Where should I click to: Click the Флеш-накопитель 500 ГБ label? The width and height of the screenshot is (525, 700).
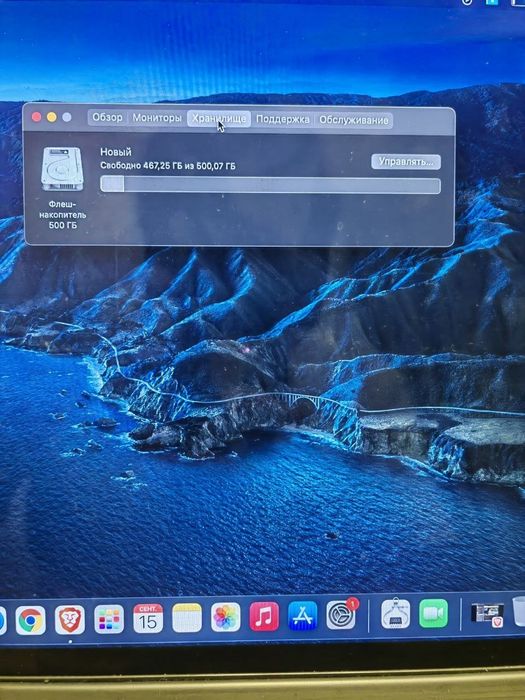(x=62, y=215)
